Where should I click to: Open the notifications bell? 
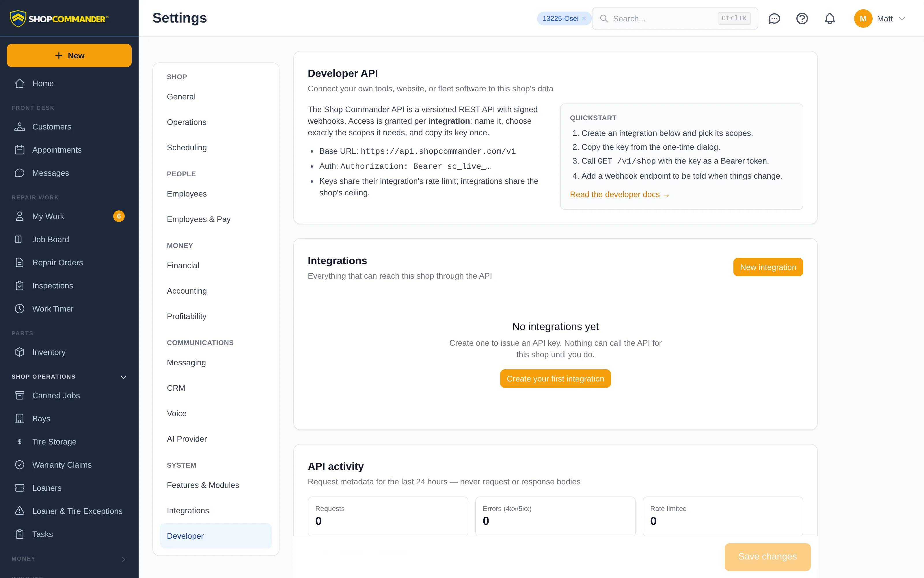coord(830,18)
